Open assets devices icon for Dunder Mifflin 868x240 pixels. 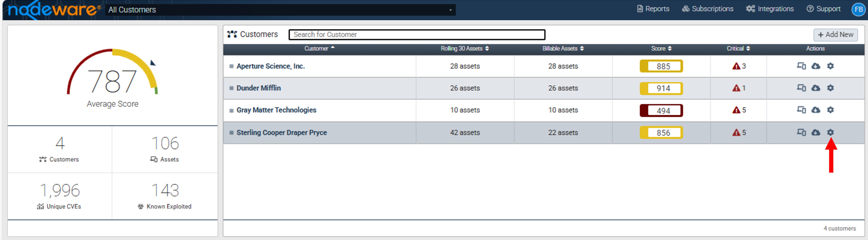[801, 88]
